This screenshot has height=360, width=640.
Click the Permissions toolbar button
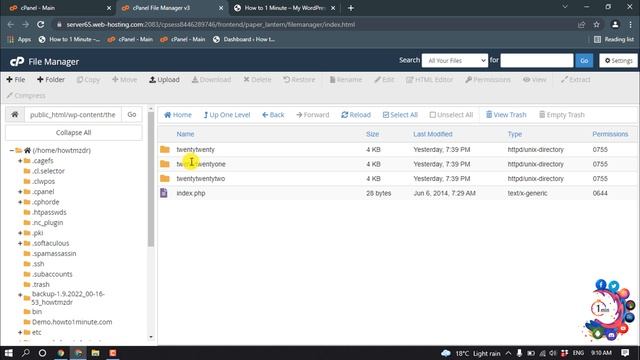click(x=488, y=80)
